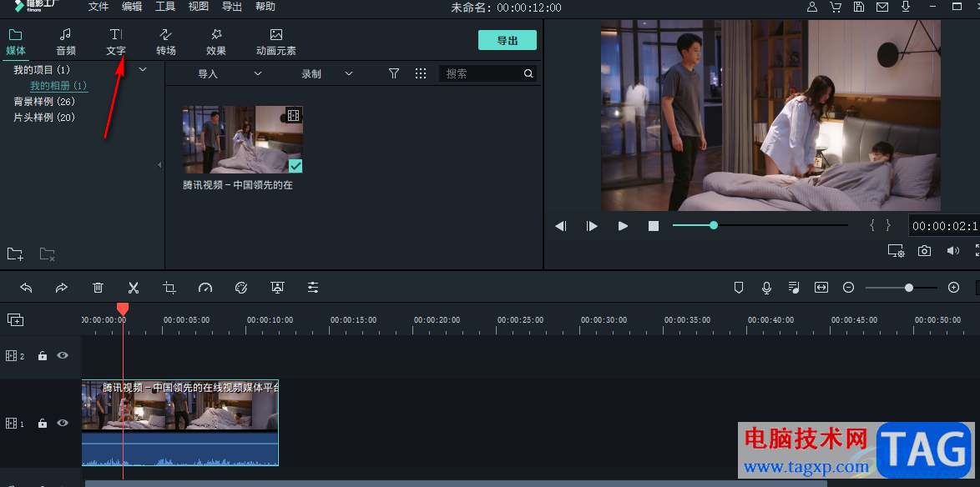The width and height of the screenshot is (980, 487).
Task: Split clip with scissors icon
Action: [133, 287]
